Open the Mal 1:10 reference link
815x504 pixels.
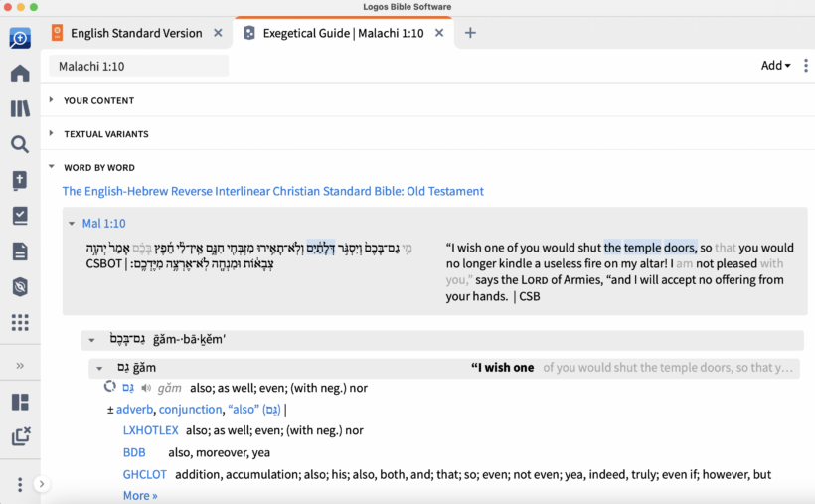(104, 223)
